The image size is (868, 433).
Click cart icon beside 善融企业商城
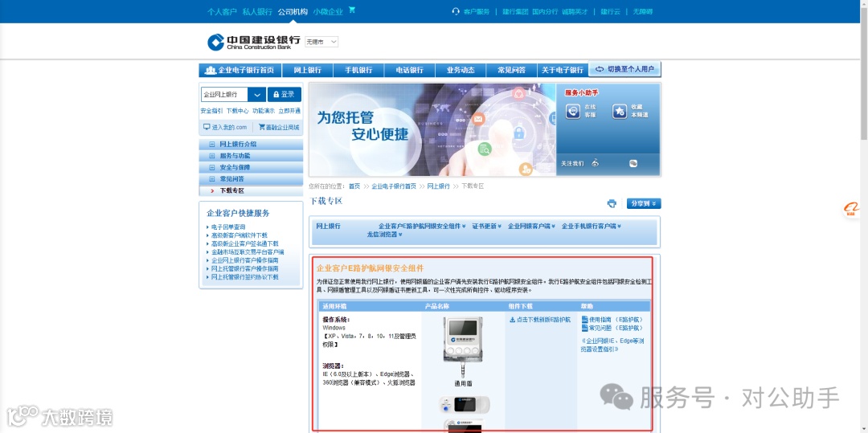262,127
